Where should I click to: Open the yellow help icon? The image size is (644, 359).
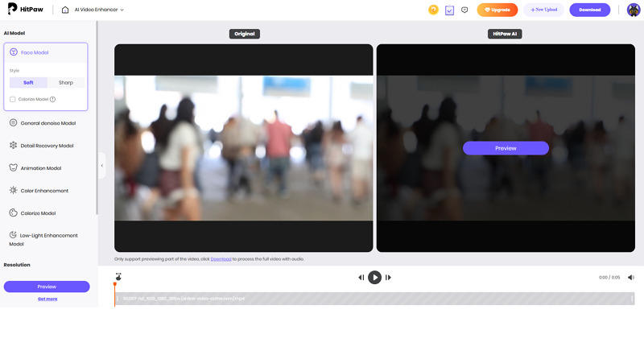(434, 10)
